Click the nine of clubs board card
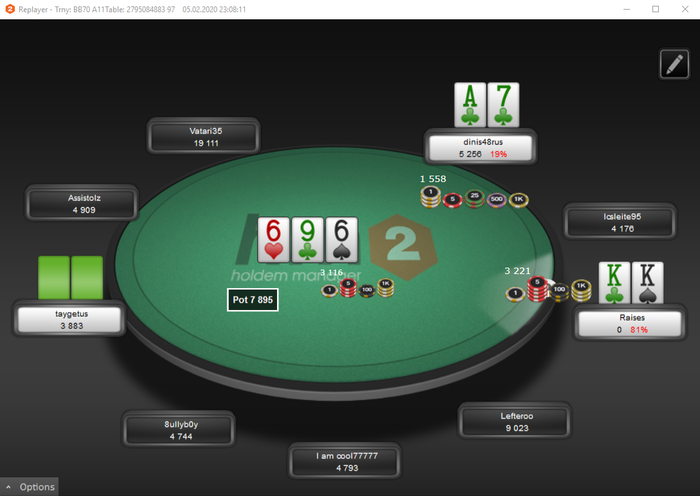Viewport: 700px width, 496px height. 308,240
